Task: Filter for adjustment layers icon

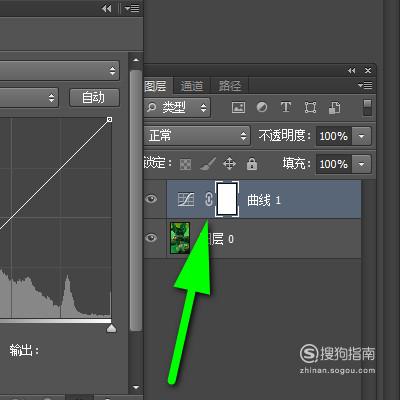Action: (x=262, y=107)
